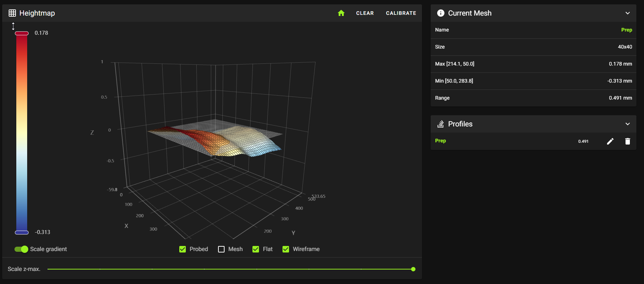Enable the Mesh checkbox
Viewport: 644px width, 284px height.
221,249
